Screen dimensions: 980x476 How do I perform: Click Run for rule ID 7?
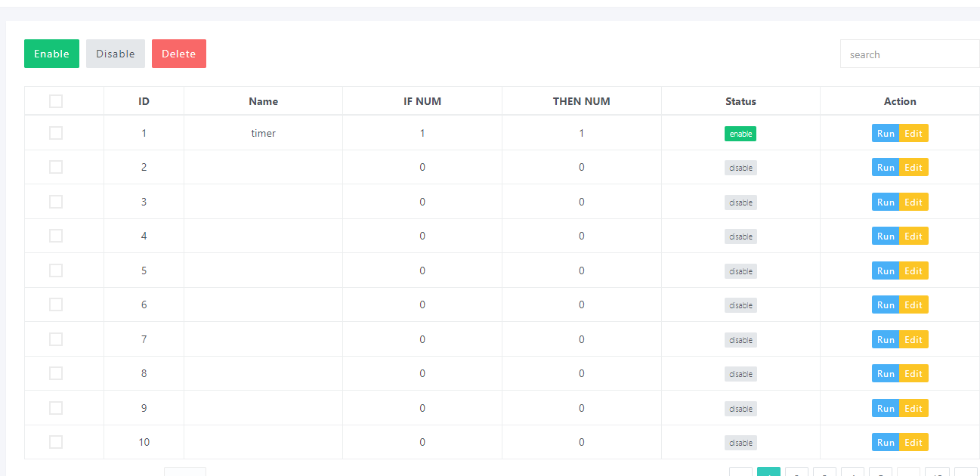point(886,340)
